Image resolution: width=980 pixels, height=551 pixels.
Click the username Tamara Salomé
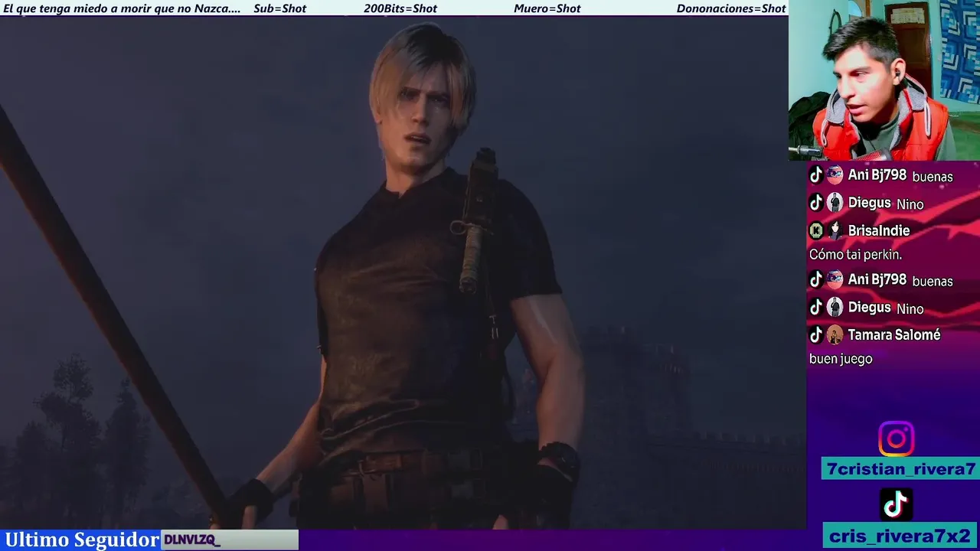(894, 334)
